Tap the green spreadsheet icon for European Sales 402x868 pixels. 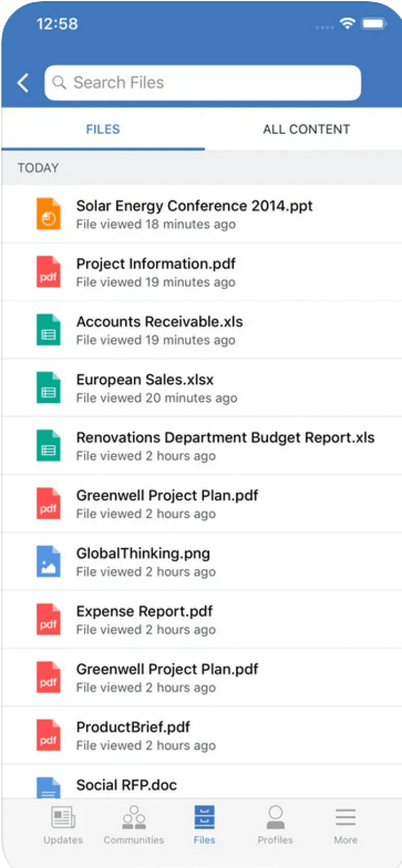[48, 387]
